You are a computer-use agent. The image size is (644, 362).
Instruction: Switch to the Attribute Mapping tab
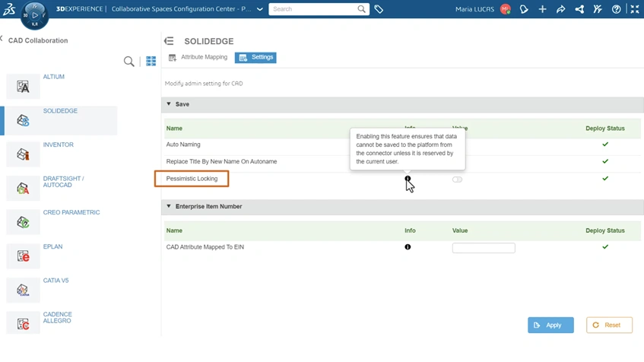click(x=198, y=57)
